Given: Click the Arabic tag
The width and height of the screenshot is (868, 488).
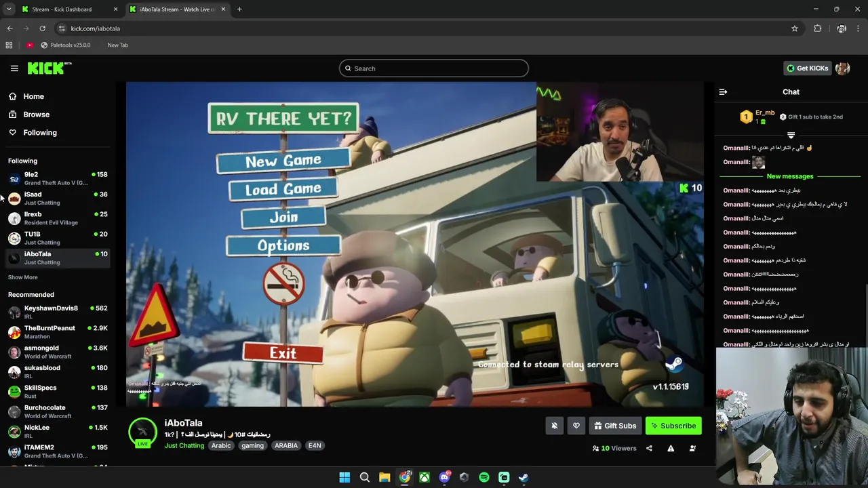Looking at the screenshot, I should [x=221, y=445].
